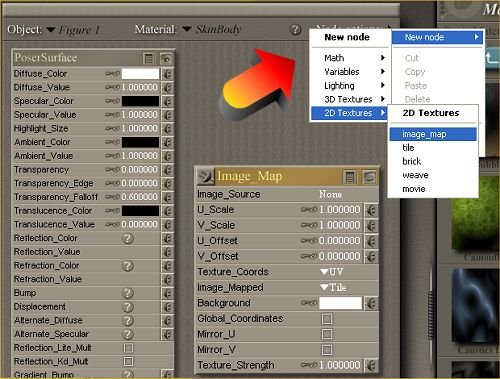The width and height of the screenshot is (500, 379).
Task: Click the Background plug icon on Image_Map
Action: point(371,303)
